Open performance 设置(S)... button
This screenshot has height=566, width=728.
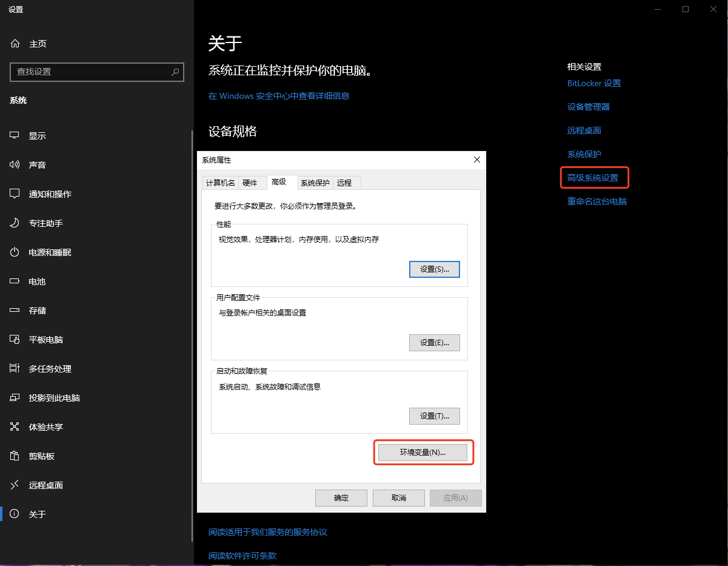click(435, 269)
